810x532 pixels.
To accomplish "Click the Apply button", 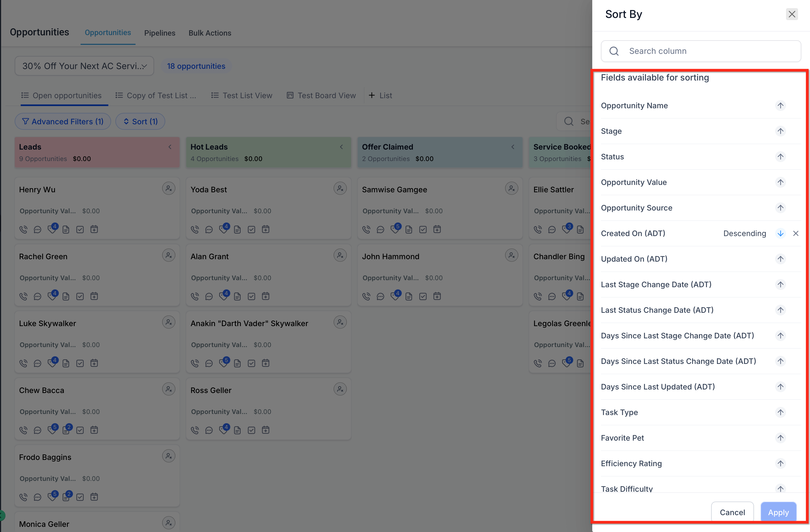I will [778, 512].
